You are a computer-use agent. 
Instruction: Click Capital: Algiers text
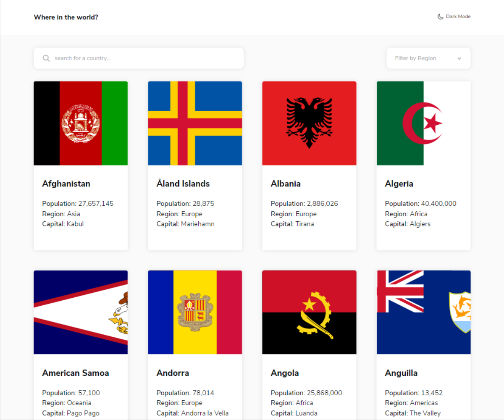coord(408,224)
